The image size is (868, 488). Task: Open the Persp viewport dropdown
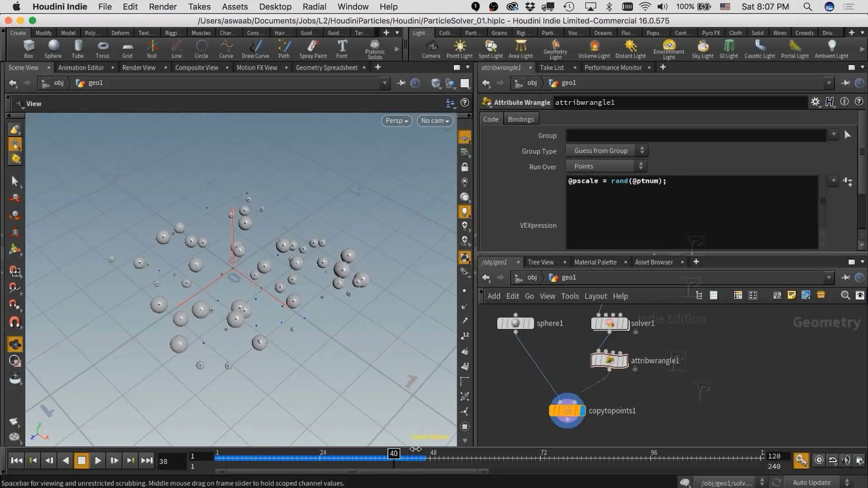396,121
